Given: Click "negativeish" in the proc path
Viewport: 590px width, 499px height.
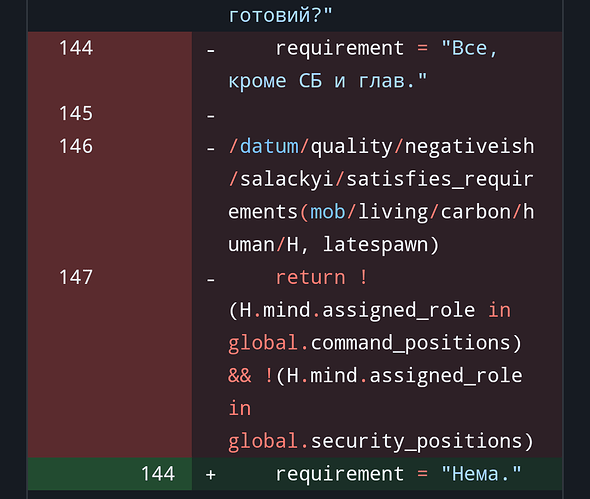Looking at the screenshot, I should coord(469,146).
